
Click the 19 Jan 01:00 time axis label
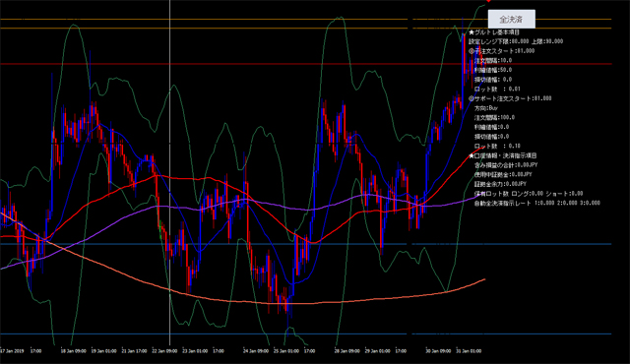click(x=103, y=351)
